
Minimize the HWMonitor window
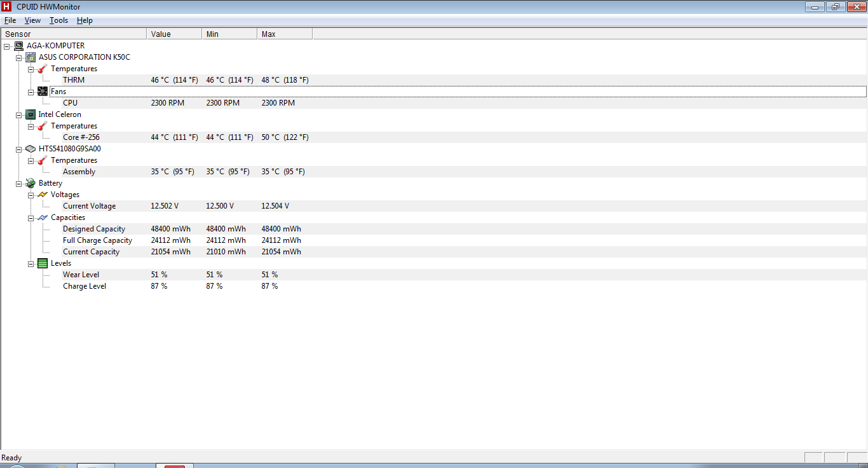pos(815,6)
